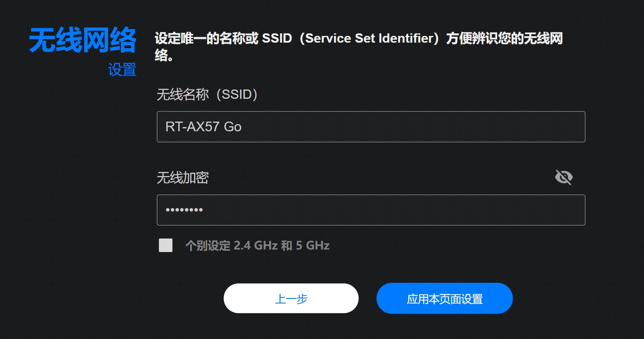Click the 无线加密 field label
Viewport: 644px width, 339px height.
(x=183, y=178)
